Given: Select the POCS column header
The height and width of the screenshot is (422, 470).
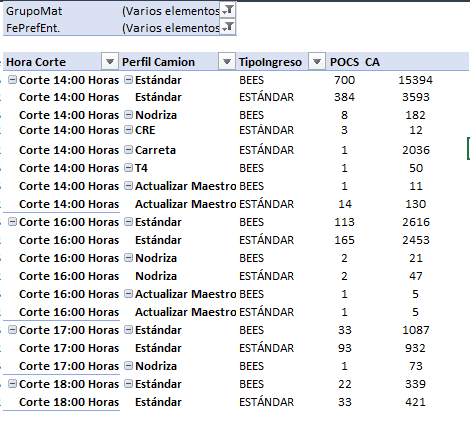Looking at the screenshot, I should [344, 62].
